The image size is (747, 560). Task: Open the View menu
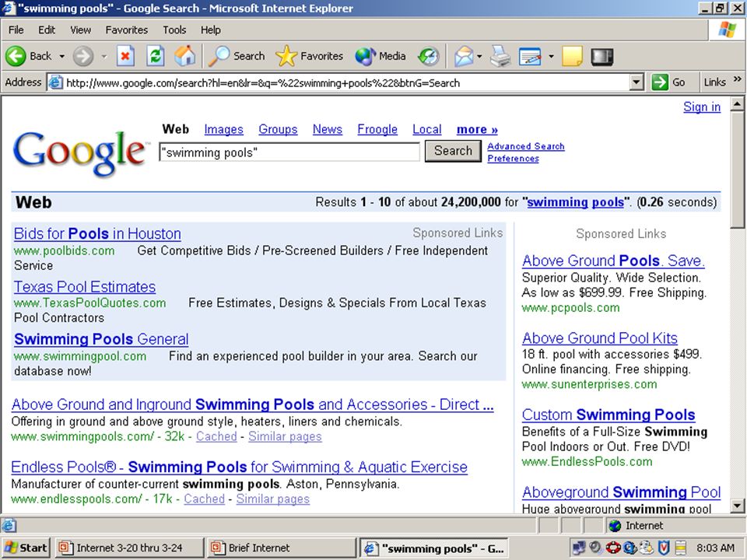pyautogui.click(x=80, y=30)
